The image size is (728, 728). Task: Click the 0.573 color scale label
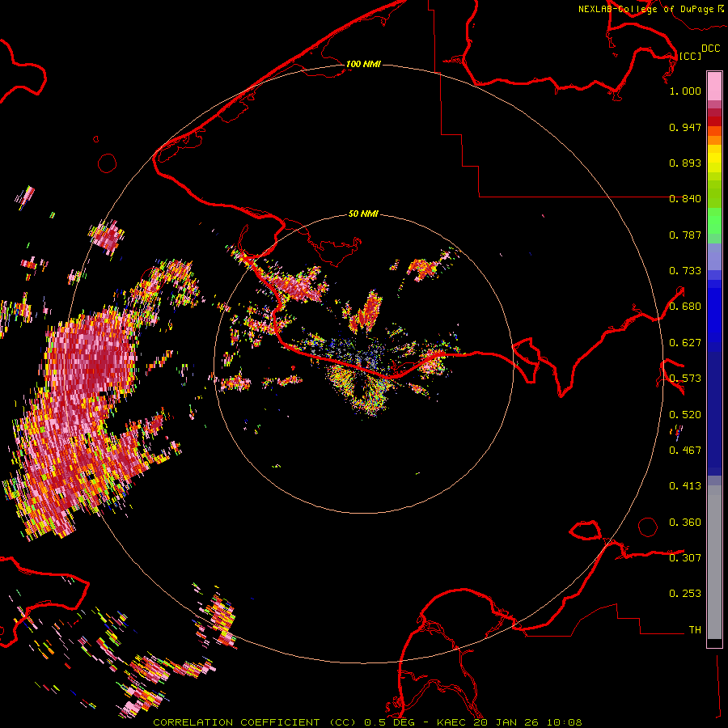coord(685,379)
